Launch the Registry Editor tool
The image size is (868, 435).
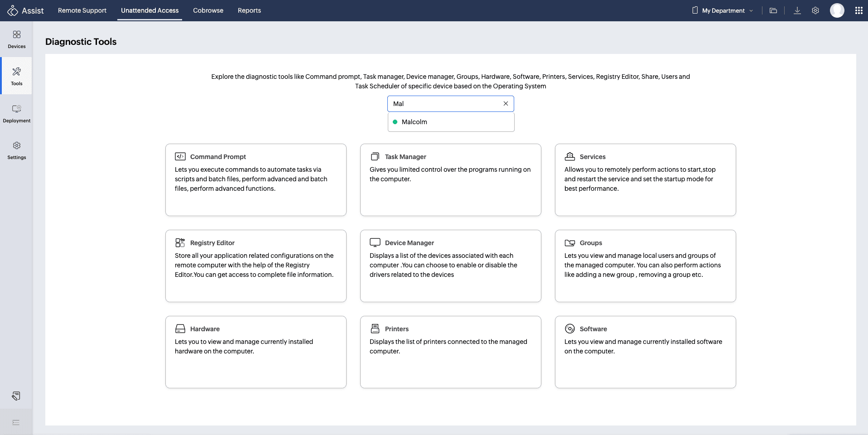[x=256, y=266]
